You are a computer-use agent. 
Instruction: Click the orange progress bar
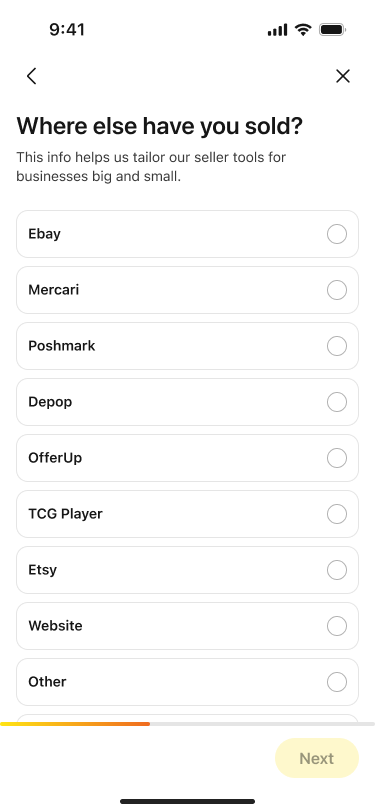click(x=75, y=724)
